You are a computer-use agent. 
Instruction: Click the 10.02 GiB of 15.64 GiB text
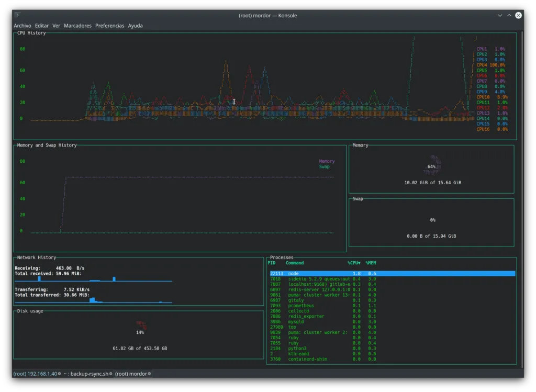(433, 183)
